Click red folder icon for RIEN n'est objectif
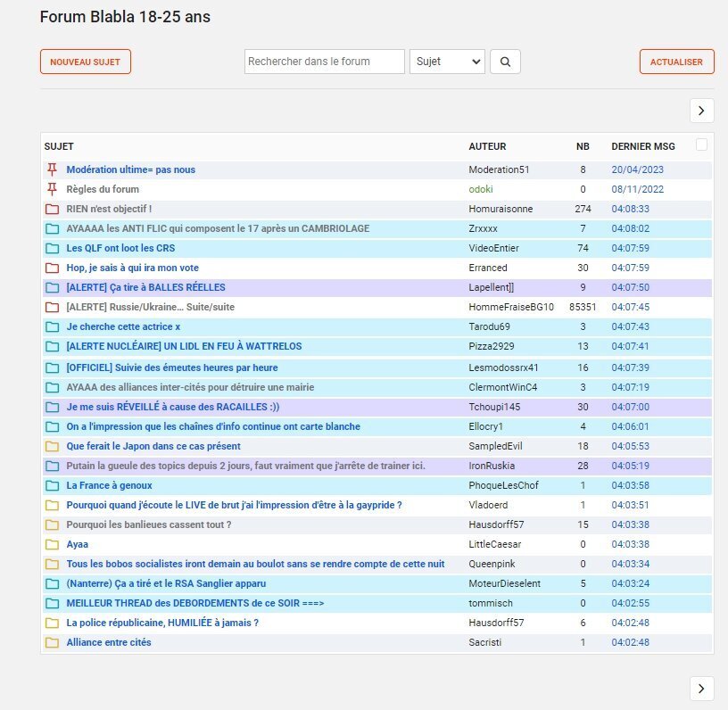This screenshot has width=728, height=710. coord(52,209)
